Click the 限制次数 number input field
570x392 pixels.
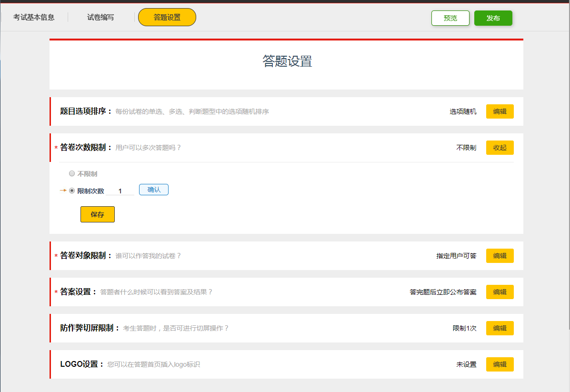click(x=120, y=191)
